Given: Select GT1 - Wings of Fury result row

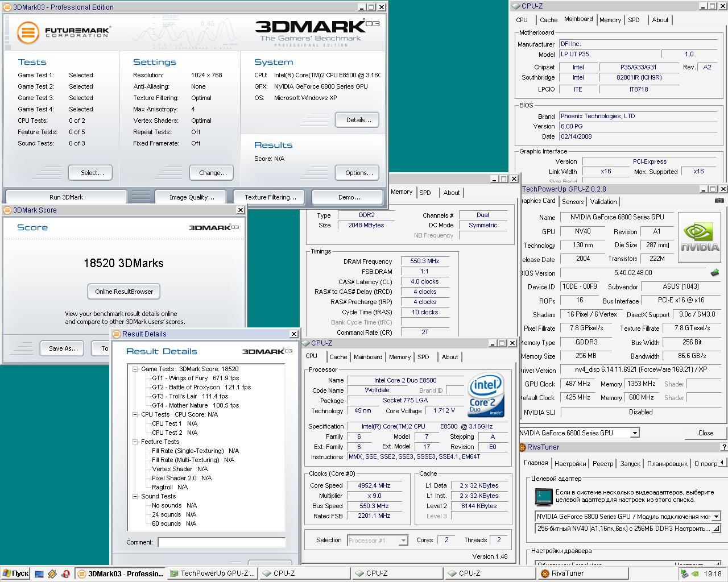Looking at the screenshot, I should tap(195, 378).
